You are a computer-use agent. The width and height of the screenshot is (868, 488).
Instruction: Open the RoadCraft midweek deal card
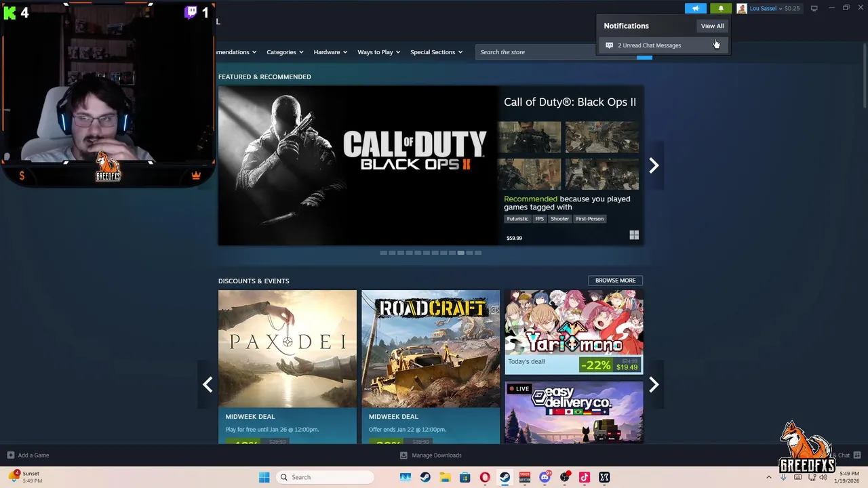[x=431, y=367]
